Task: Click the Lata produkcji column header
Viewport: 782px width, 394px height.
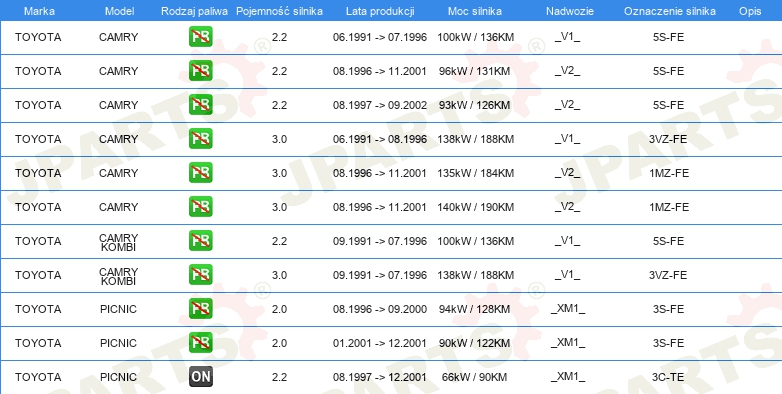Action: (380, 11)
